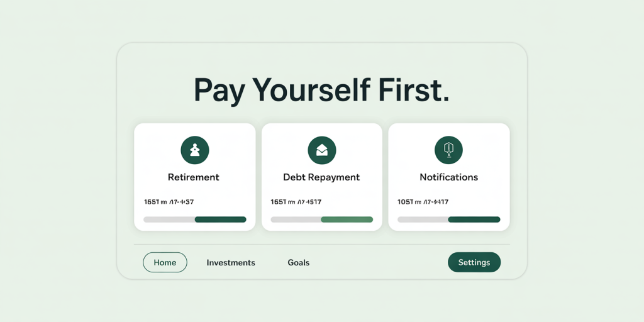Viewport: 644px width, 322px height.
Task: Click the Retirement person icon
Action: tap(195, 150)
